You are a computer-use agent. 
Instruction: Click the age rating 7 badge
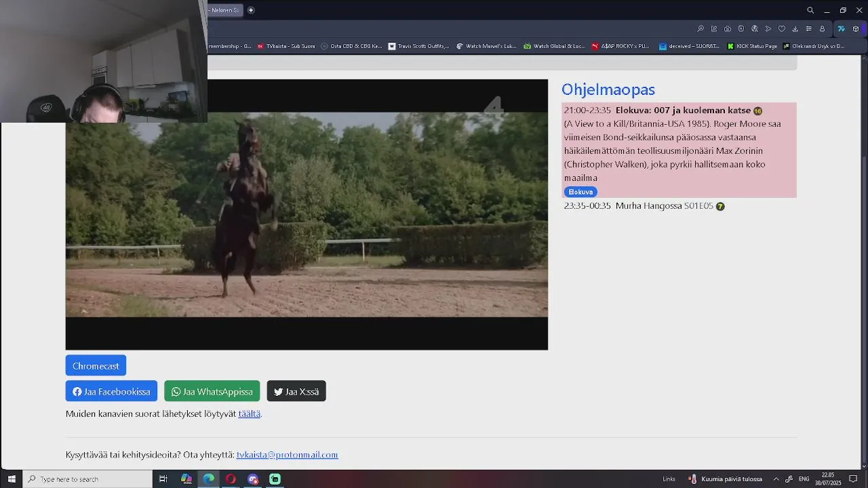pyautogui.click(x=720, y=206)
